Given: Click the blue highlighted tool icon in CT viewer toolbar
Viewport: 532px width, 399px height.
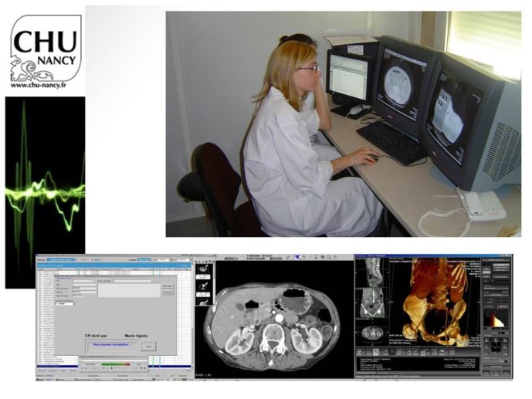Looking at the screenshot, I should click(297, 257).
